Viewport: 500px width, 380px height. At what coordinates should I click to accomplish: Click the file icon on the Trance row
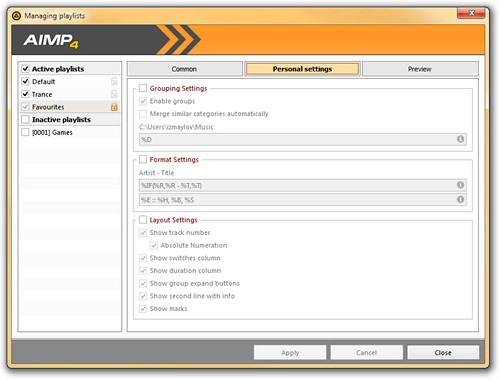coord(114,94)
